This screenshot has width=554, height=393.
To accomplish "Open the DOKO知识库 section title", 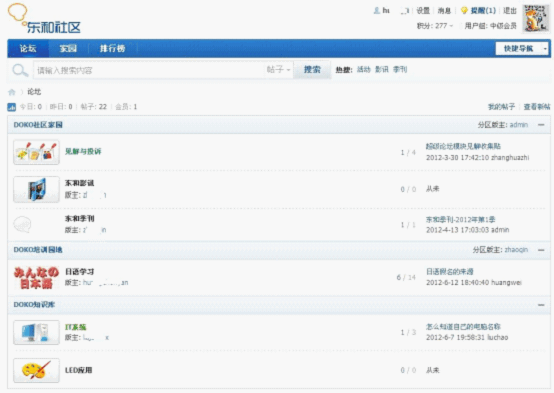I will click(34, 305).
